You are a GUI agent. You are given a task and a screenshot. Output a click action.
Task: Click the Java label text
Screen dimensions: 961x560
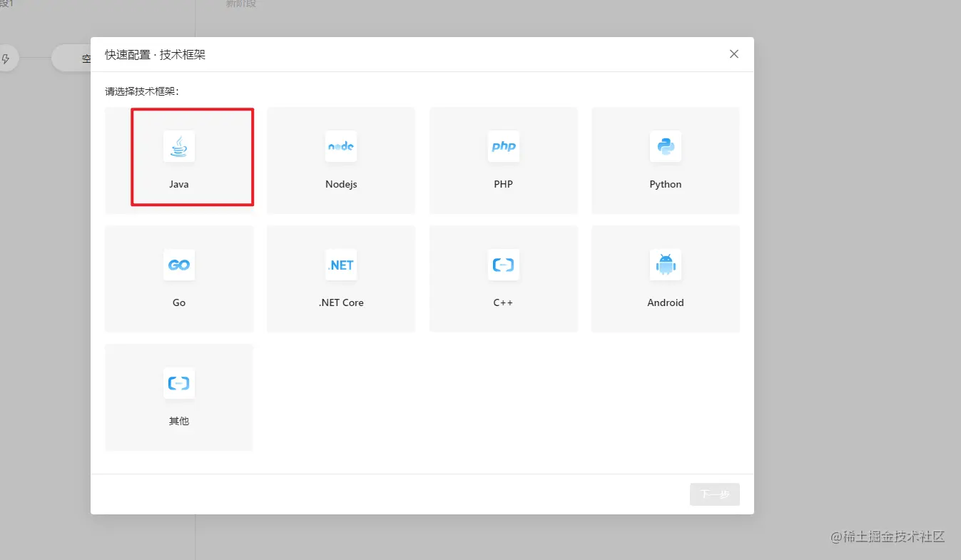point(179,184)
